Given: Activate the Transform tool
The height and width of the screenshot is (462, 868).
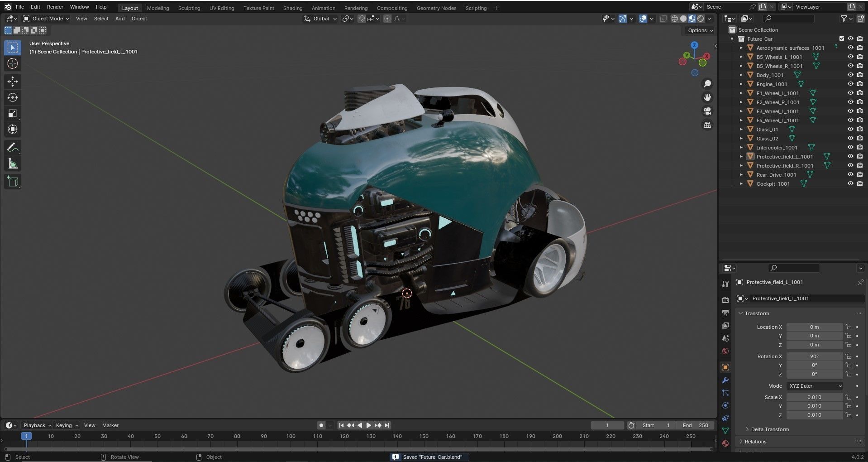Looking at the screenshot, I should point(13,129).
